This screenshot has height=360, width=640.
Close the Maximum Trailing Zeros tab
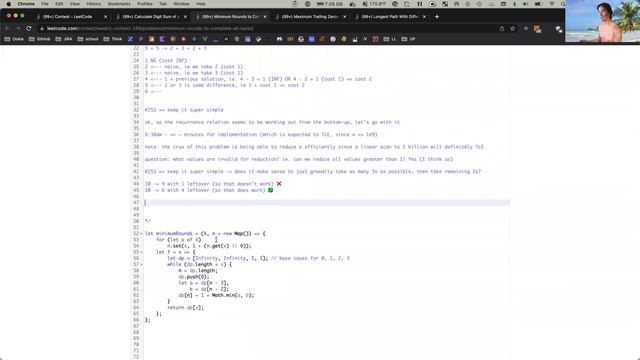pos(344,17)
